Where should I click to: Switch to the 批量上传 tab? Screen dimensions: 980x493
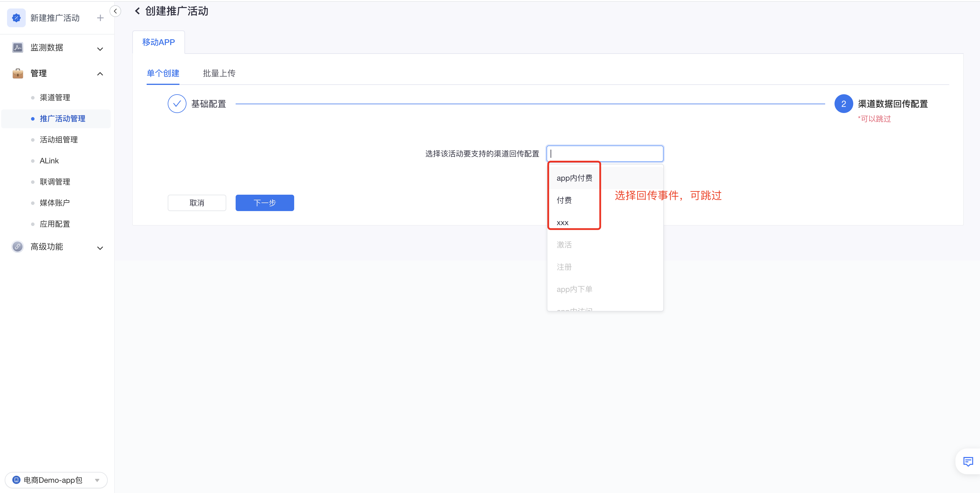tap(219, 73)
